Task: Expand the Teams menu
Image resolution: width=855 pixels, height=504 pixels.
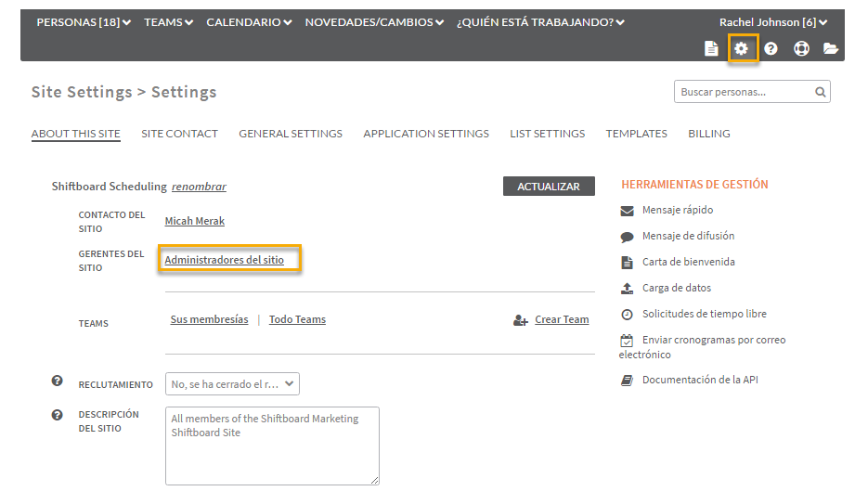Action: [x=168, y=22]
